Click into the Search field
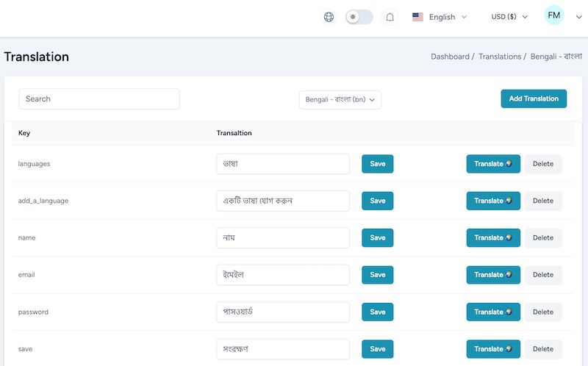Viewport: 588px width, 366px height. click(99, 98)
